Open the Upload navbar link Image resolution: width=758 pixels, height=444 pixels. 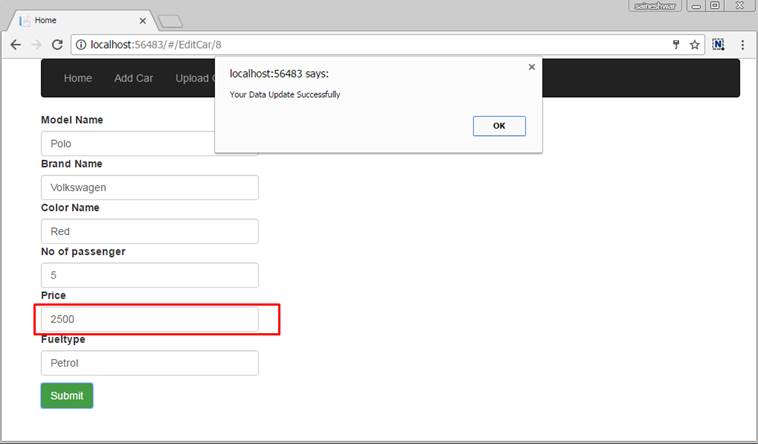click(194, 78)
